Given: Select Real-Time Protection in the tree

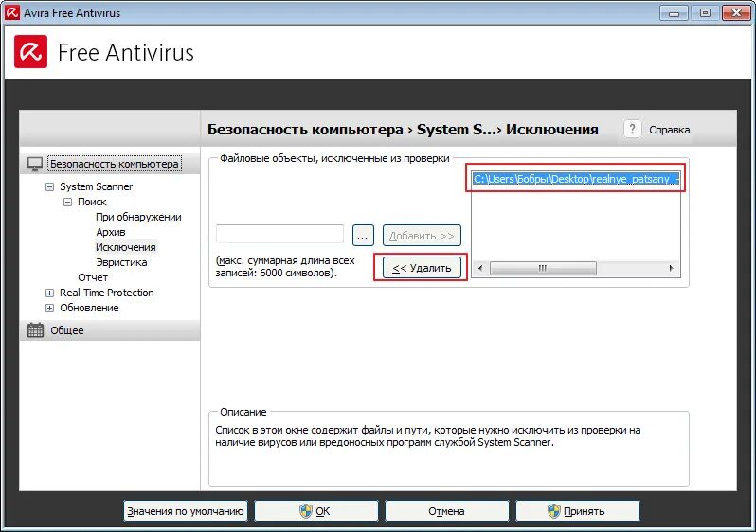Looking at the screenshot, I should 106,293.
